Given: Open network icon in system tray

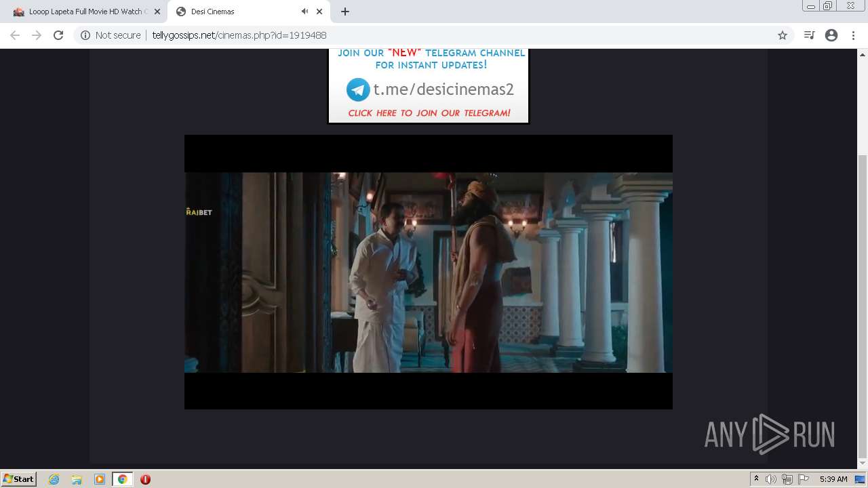Looking at the screenshot, I should (x=787, y=479).
